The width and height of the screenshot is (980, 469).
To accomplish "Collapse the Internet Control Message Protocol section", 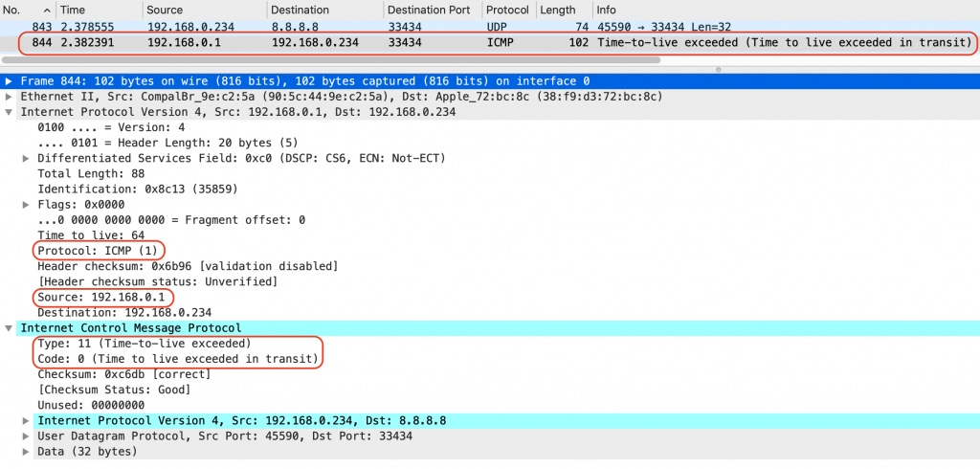I will pos(10,327).
